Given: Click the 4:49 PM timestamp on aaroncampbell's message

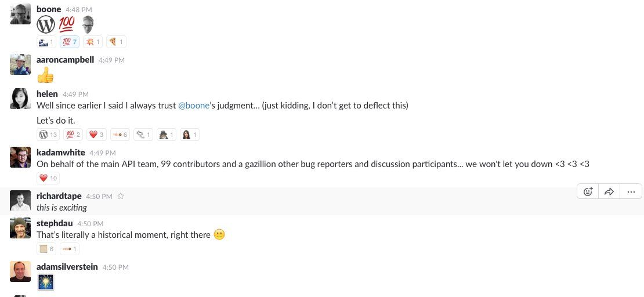Looking at the screenshot, I should (111, 60).
